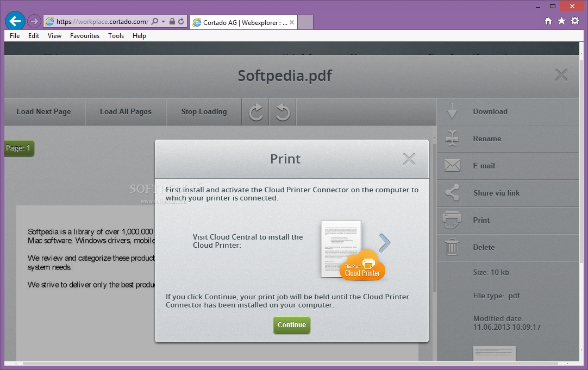Click the Share via link label
This screenshot has height=370, width=588.
[497, 193]
